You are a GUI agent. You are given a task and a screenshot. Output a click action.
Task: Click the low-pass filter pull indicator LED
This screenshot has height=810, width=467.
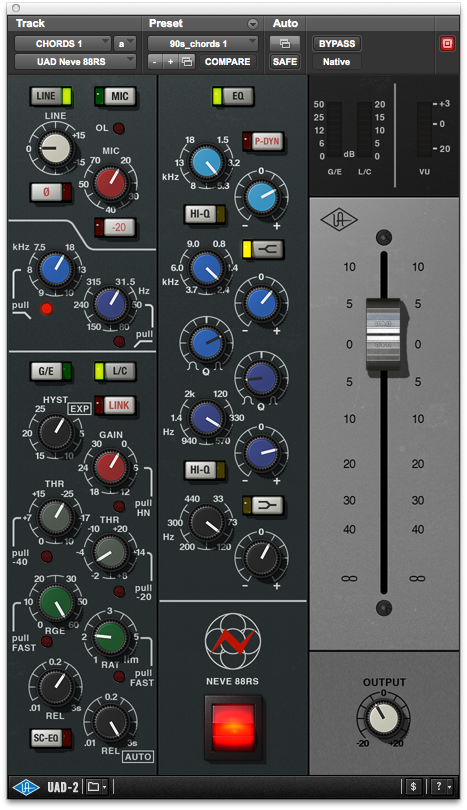pos(119,341)
